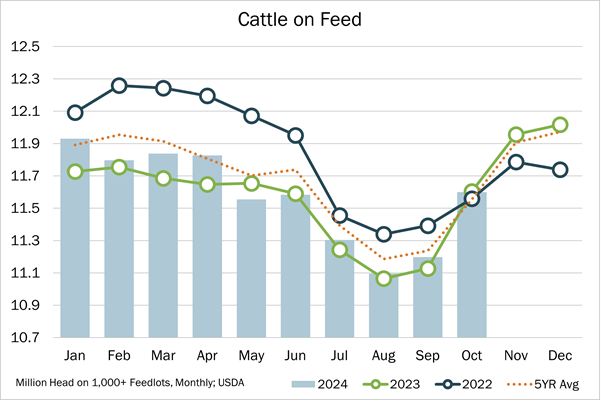Select the 2023 marker for December
Image resolution: width=601 pixels, height=401 pixels.
pyautogui.click(x=560, y=125)
